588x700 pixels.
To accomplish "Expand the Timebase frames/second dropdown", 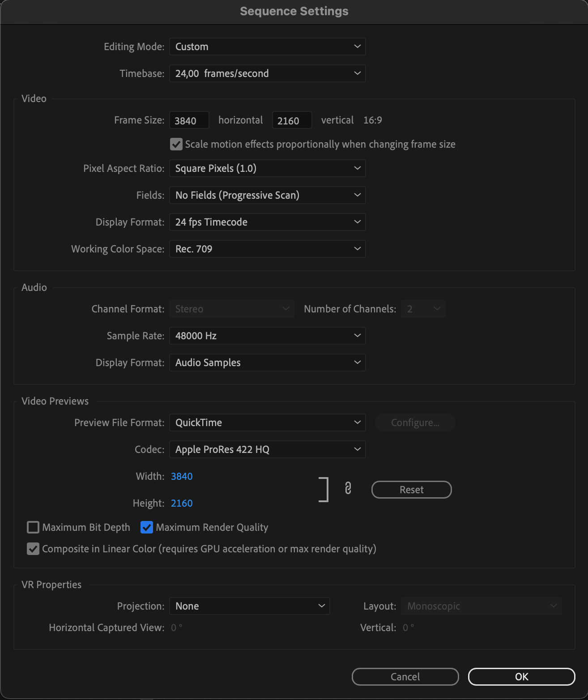I will pos(267,73).
